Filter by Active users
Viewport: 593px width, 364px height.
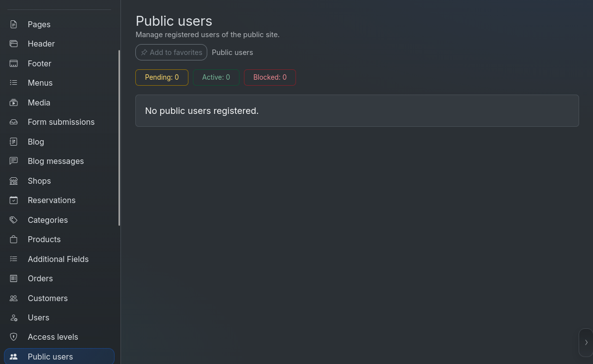[x=216, y=77]
